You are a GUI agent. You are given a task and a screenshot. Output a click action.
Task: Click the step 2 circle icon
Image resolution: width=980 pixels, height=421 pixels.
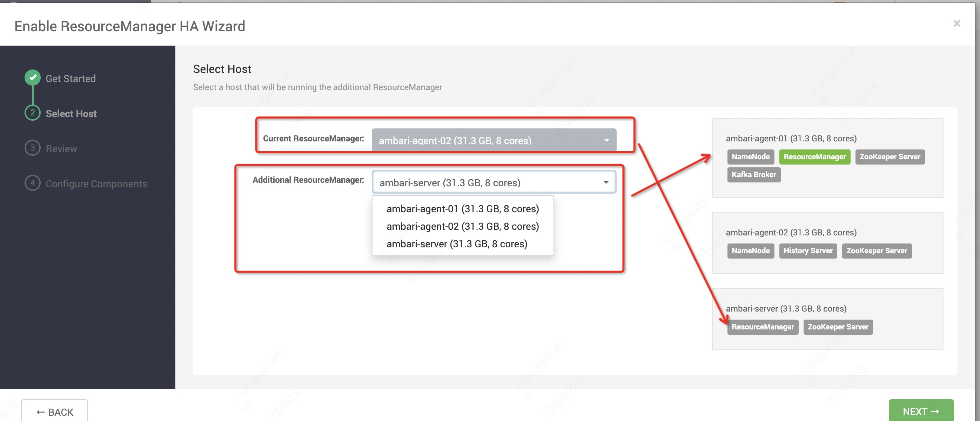pyautogui.click(x=33, y=113)
